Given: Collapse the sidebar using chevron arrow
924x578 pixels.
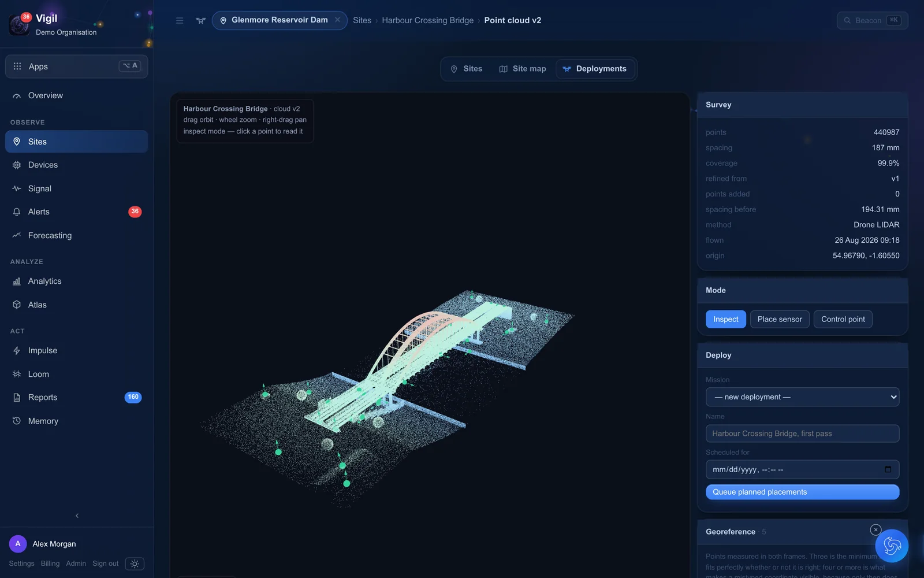Looking at the screenshot, I should 77,516.
